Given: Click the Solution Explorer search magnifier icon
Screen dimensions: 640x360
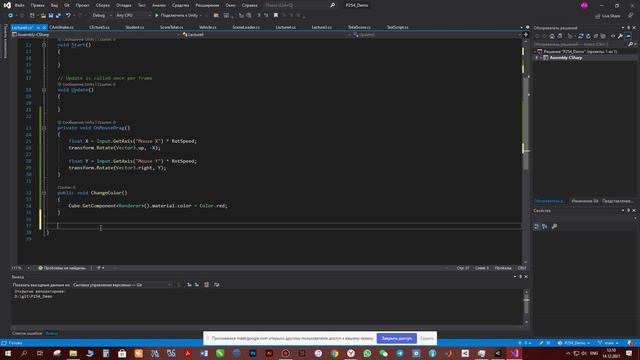Looking at the screenshot, I should pyautogui.click(x=630, y=44).
